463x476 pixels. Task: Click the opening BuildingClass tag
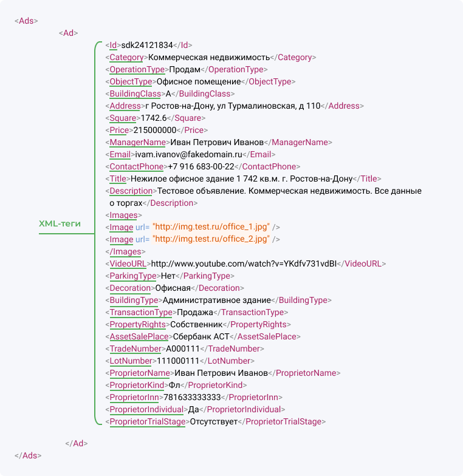[x=135, y=93]
